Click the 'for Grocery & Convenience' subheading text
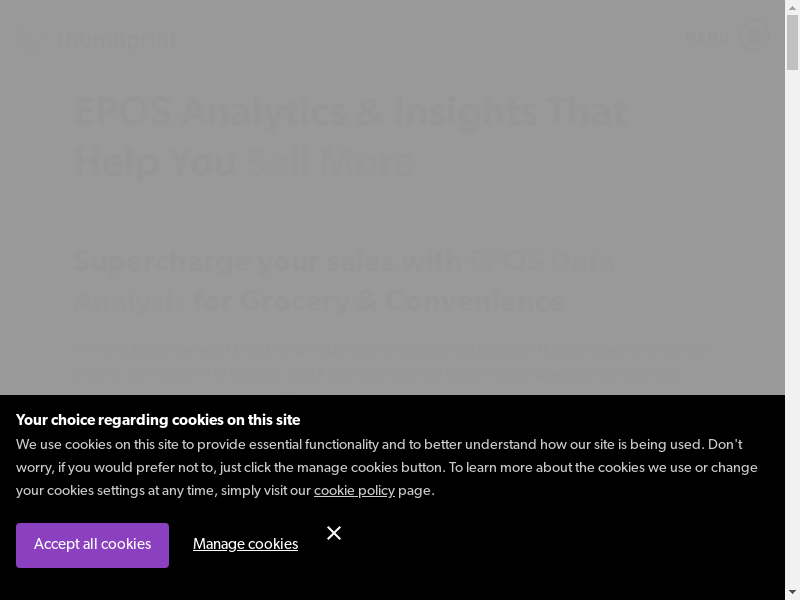800x600 pixels. click(378, 301)
